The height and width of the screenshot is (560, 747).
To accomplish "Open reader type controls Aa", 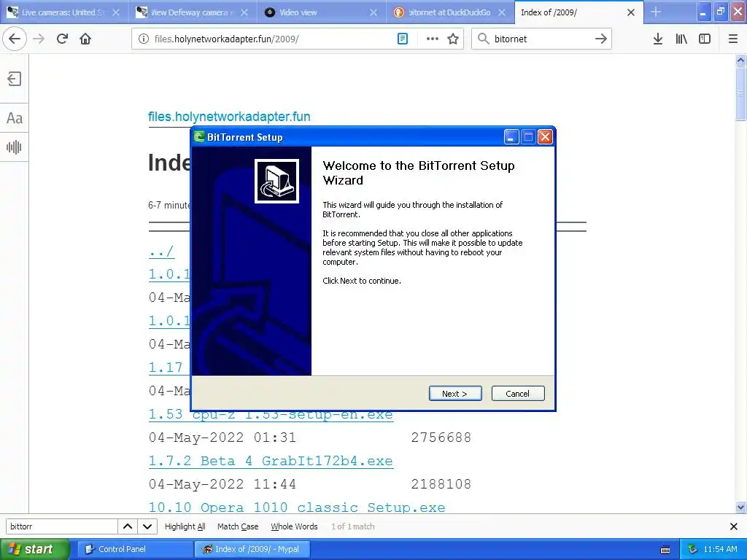I will point(15,118).
